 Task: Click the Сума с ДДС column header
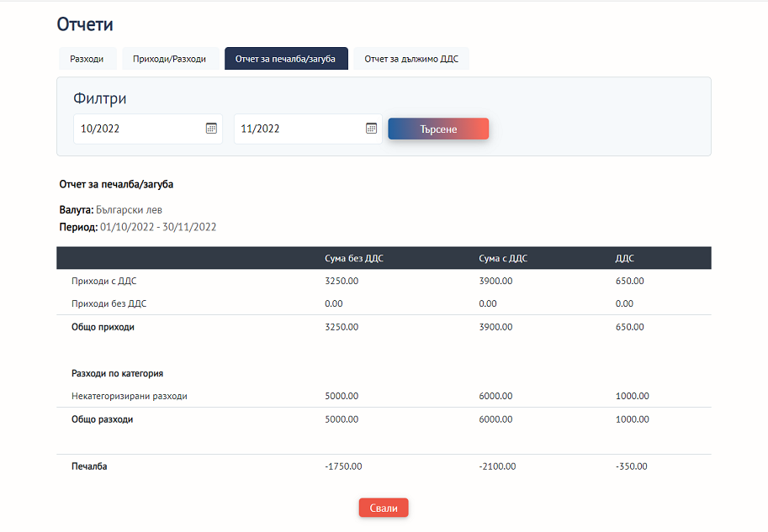[x=503, y=259]
